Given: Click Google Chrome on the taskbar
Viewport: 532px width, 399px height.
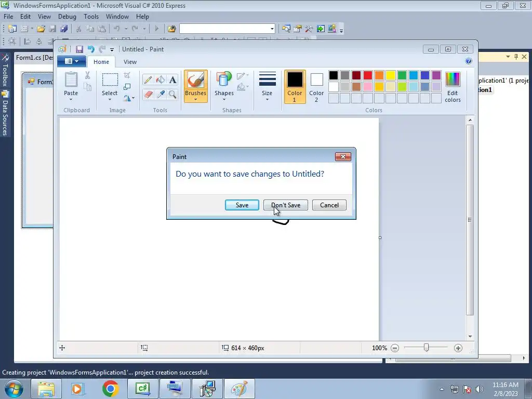Looking at the screenshot, I should point(110,389).
